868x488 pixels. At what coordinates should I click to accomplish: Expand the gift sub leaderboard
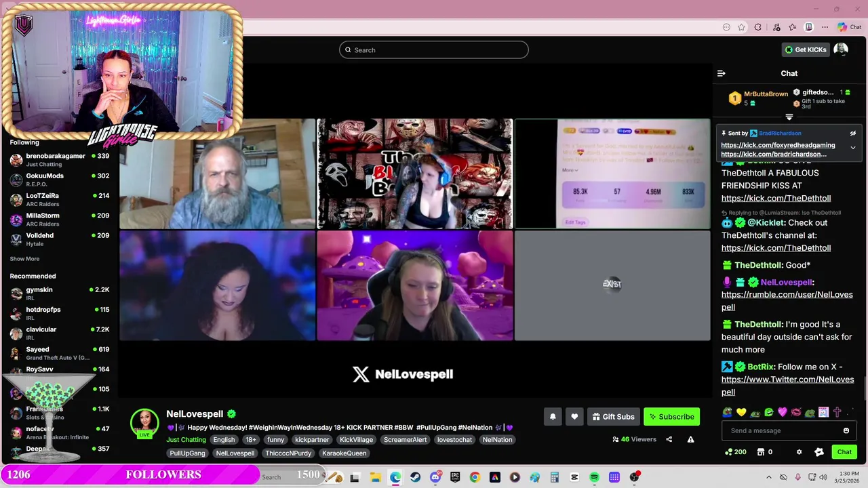click(789, 117)
